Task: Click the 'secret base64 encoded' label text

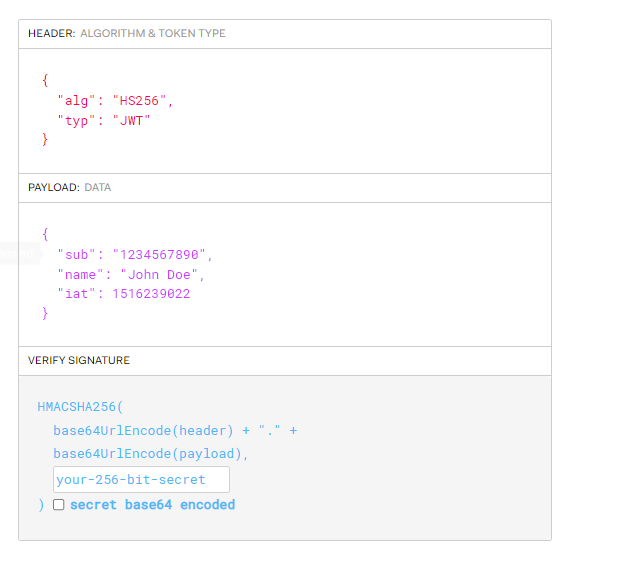Action: (x=152, y=505)
